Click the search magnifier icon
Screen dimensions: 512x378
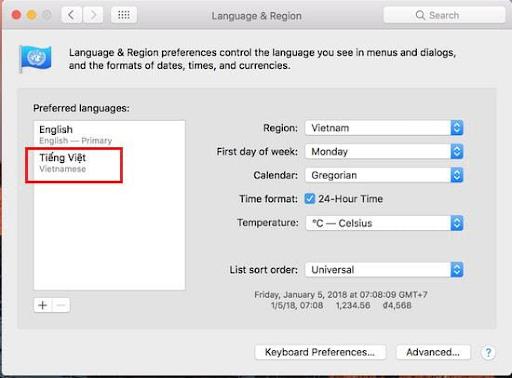pyautogui.click(x=420, y=15)
